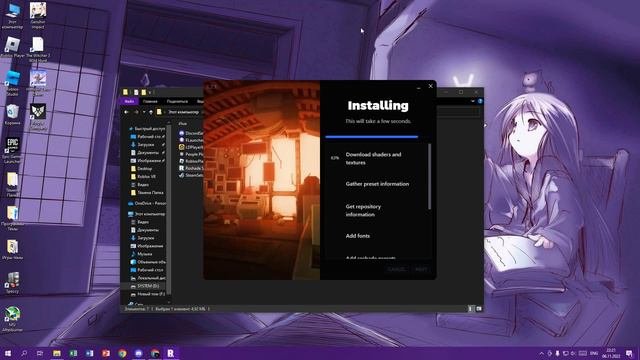Click the Имя column header in Explorer
The height and width of the screenshot is (360, 640).
coord(183,123)
